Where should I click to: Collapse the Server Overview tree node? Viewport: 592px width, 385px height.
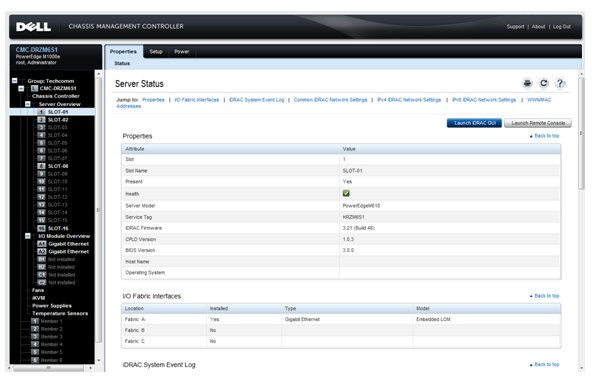(x=28, y=104)
